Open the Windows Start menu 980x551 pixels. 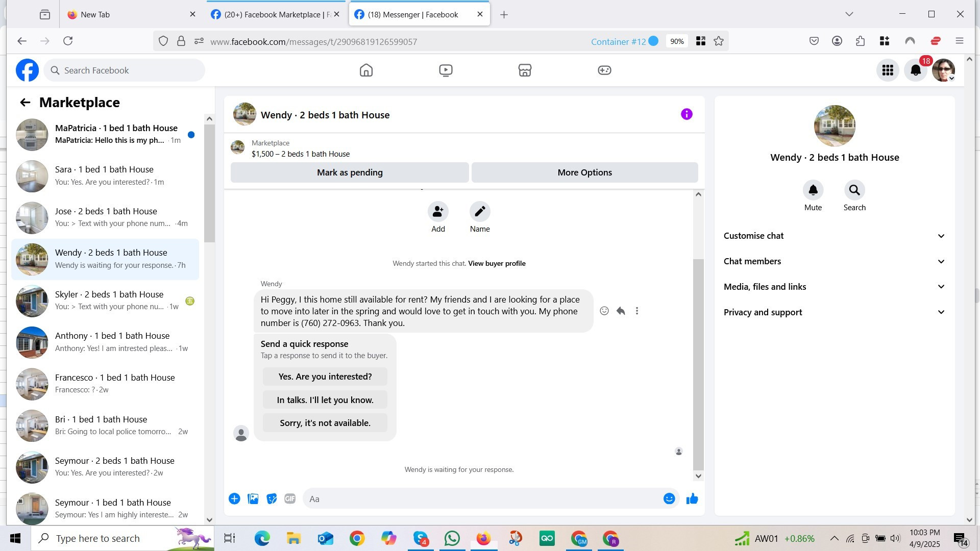click(x=15, y=538)
